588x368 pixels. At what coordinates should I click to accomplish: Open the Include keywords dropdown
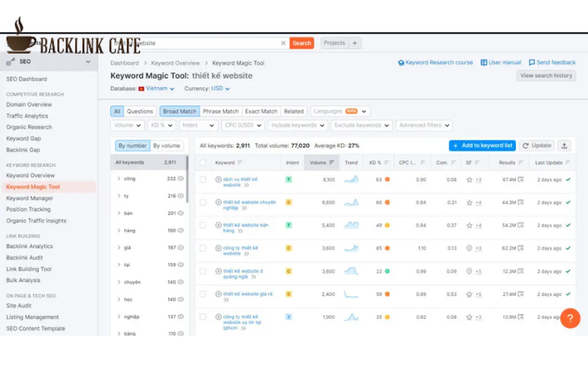tap(298, 125)
